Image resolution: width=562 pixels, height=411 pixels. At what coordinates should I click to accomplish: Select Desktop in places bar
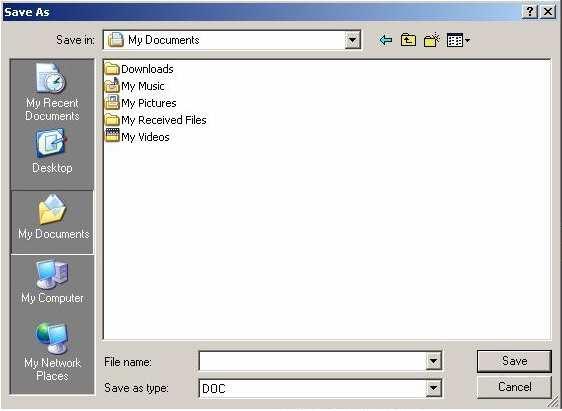[x=52, y=151]
